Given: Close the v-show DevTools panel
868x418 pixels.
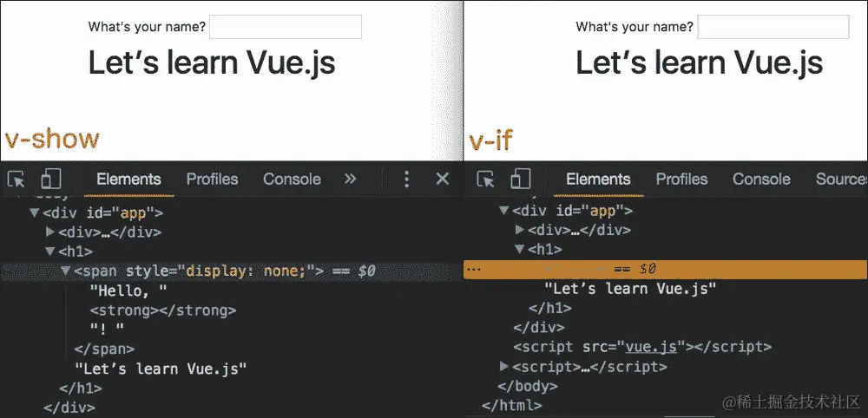Looking at the screenshot, I should pos(443,179).
